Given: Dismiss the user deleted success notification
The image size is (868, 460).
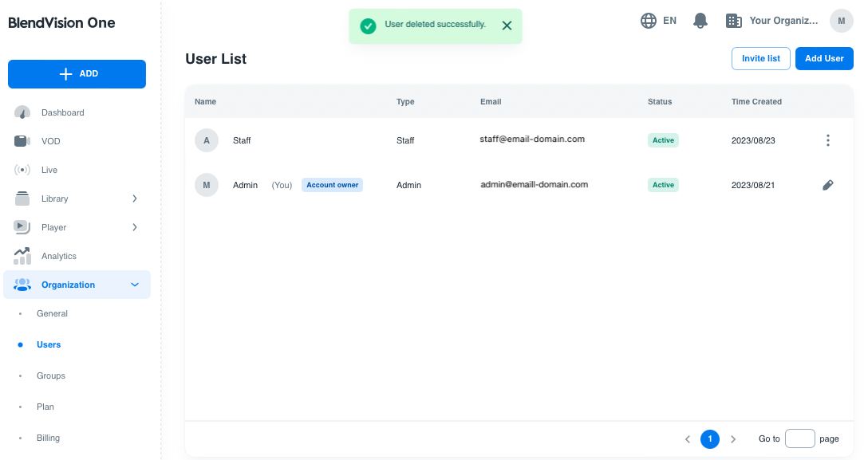Looking at the screenshot, I should 507,26.
